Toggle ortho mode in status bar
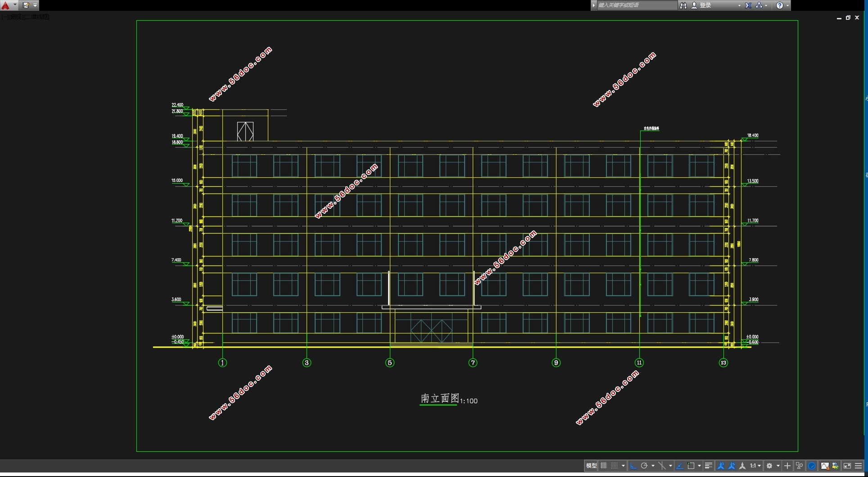The image size is (868, 477). [633, 466]
